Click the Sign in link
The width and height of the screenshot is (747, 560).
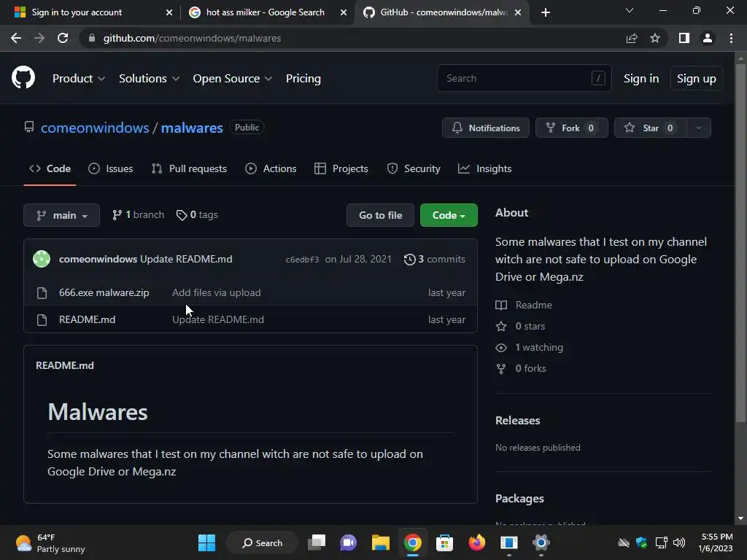point(641,79)
